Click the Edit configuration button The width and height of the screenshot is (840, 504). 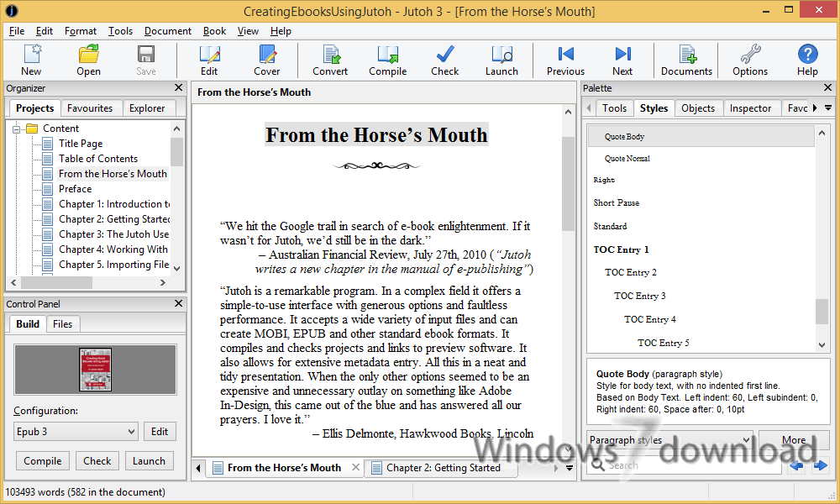coord(160,431)
